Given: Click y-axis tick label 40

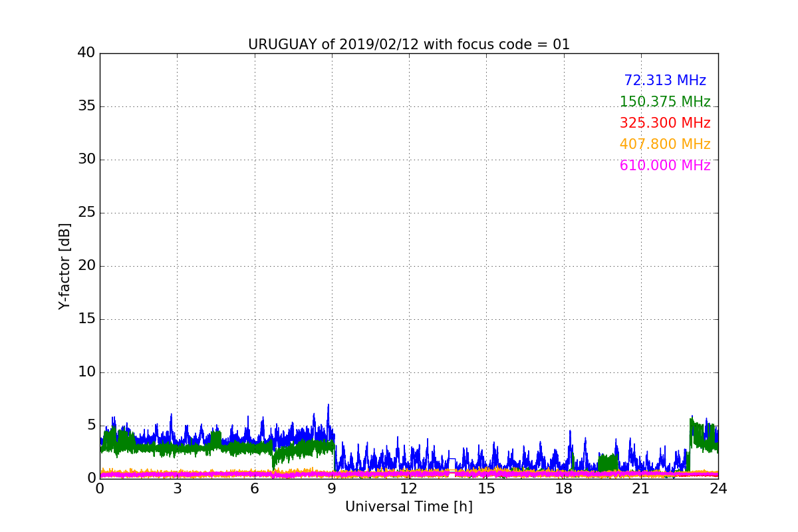Looking at the screenshot, I should coord(86,53).
